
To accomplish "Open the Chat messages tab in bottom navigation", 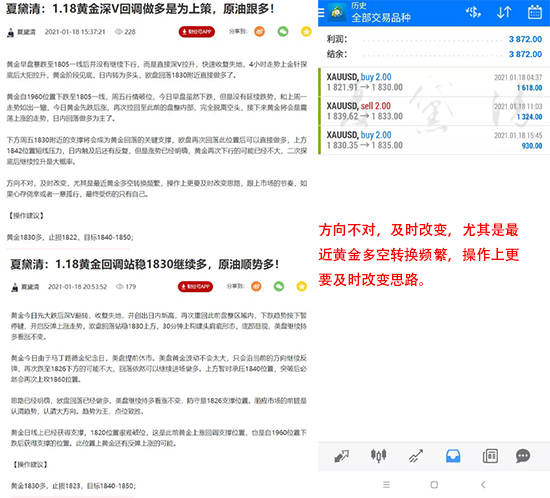I will coord(523,456).
